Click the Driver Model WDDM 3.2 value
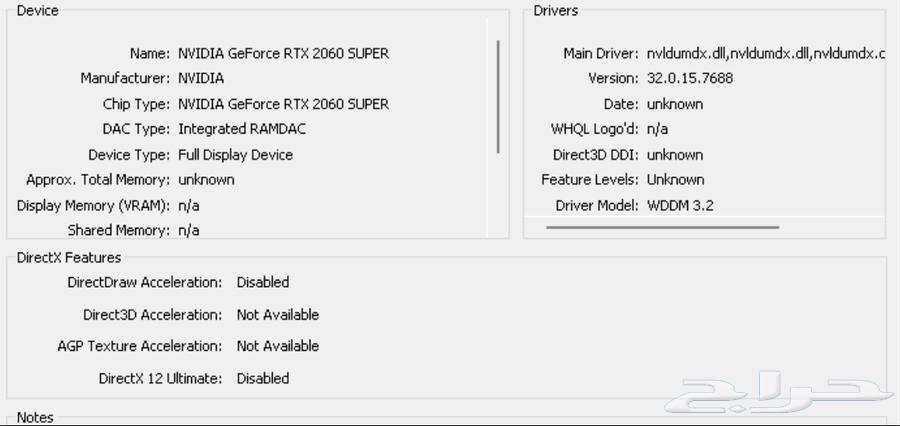 point(680,206)
